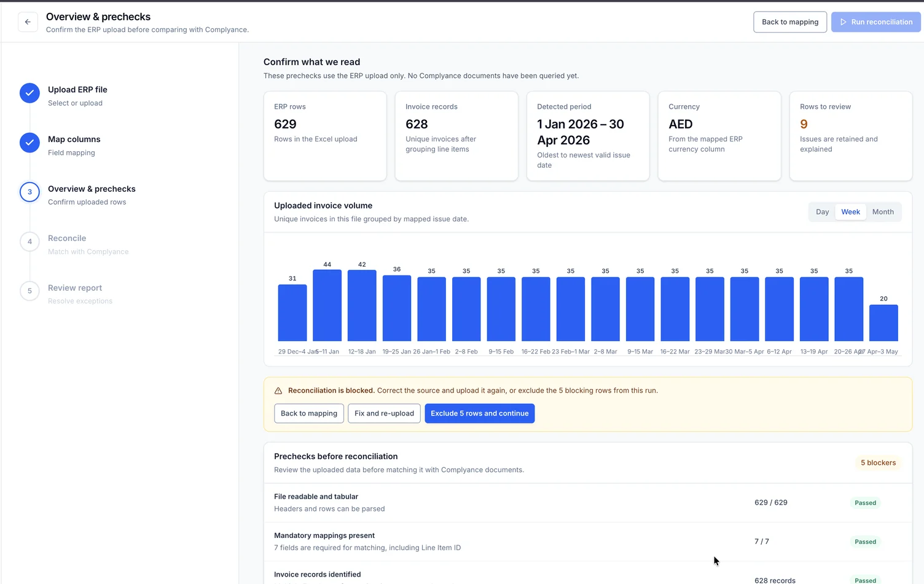Switch the chart grouping to Month
924x584 pixels.
pyautogui.click(x=883, y=212)
